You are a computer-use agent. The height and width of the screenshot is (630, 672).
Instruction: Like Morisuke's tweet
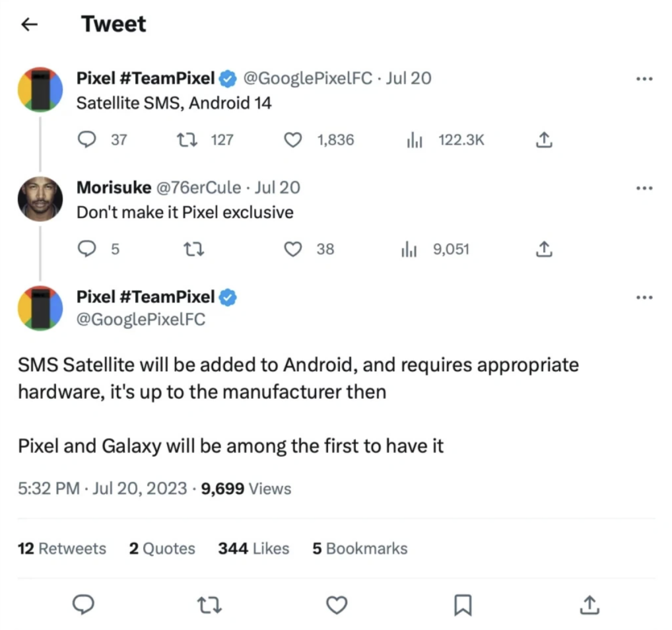[x=293, y=249]
